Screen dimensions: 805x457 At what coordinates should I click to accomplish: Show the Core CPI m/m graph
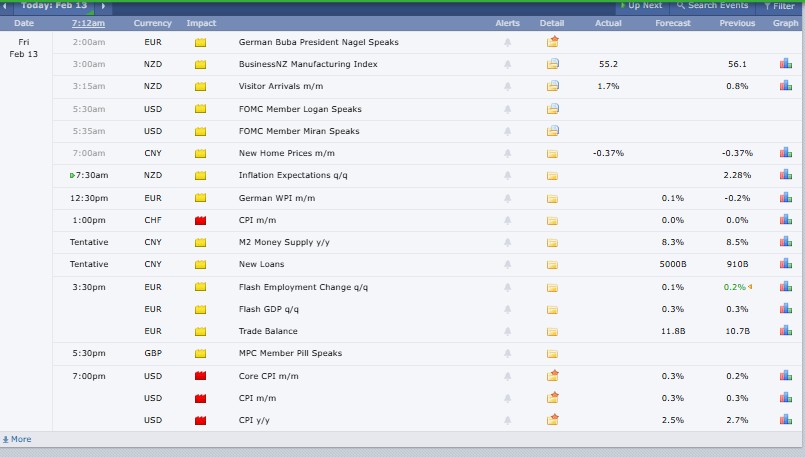pos(785,376)
